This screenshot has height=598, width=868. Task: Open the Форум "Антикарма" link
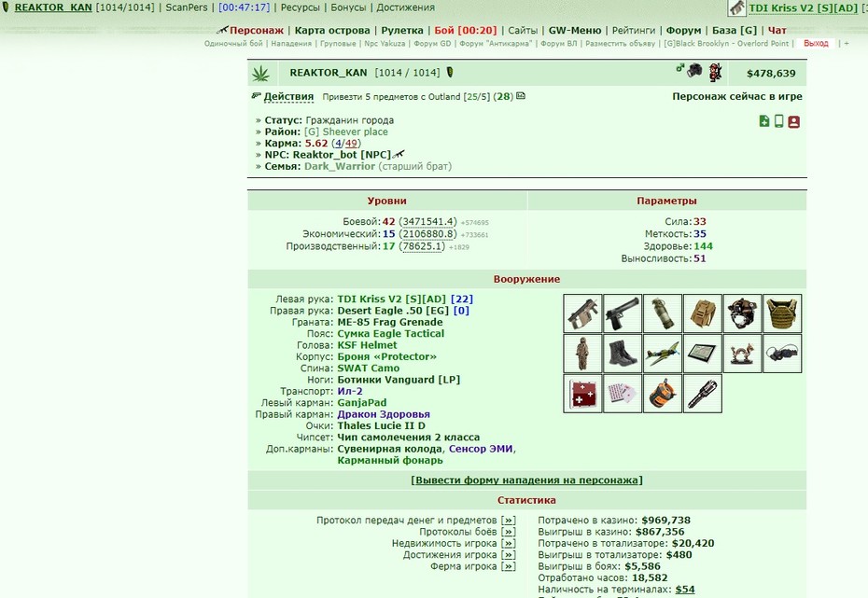[496, 43]
